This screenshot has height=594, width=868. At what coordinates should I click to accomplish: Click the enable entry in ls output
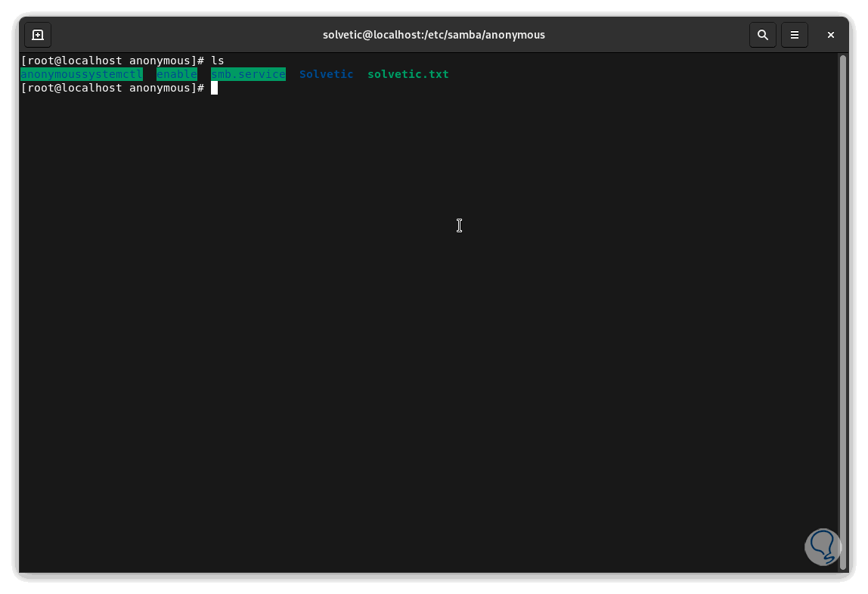[177, 74]
